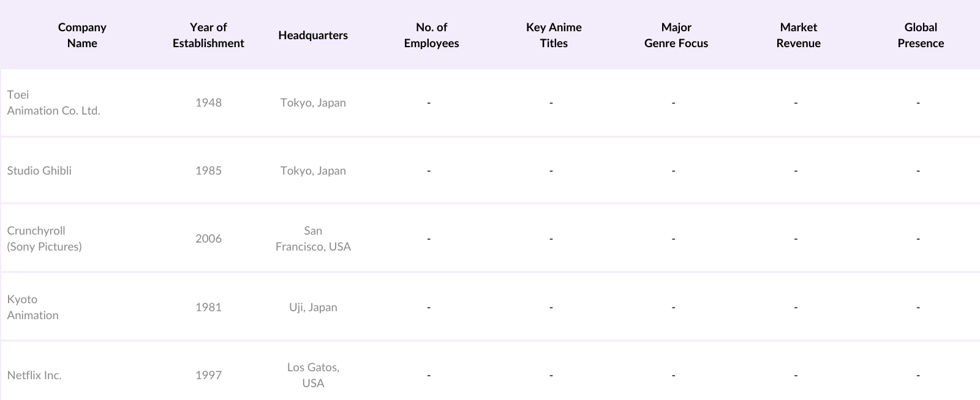This screenshot has height=400, width=980.
Task: Select the 1997 establishment year cell
Action: pyautogui.click(x=208, y=375)
